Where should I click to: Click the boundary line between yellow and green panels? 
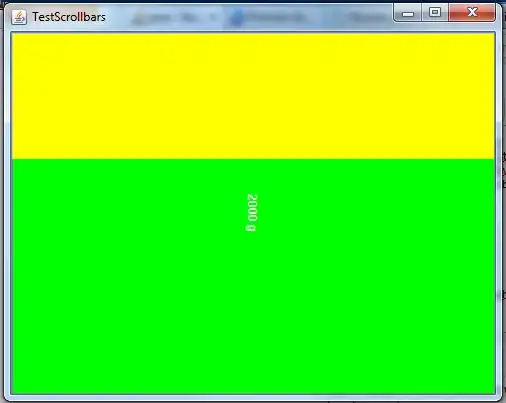253,159
